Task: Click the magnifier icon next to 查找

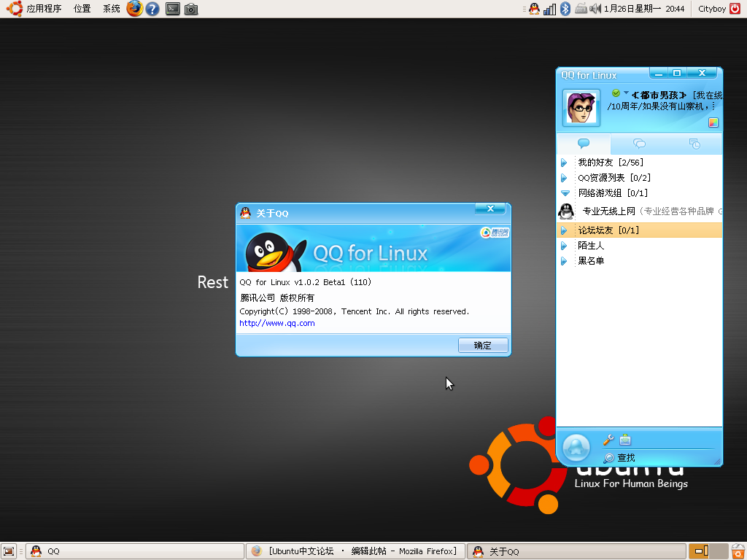Action: point(608,458)
